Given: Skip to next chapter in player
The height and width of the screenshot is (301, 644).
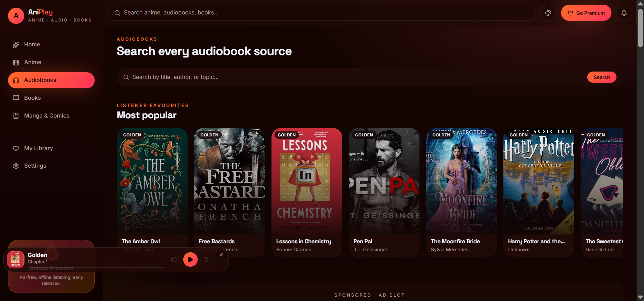Looking at the screenshot, I should pos(208,260).
